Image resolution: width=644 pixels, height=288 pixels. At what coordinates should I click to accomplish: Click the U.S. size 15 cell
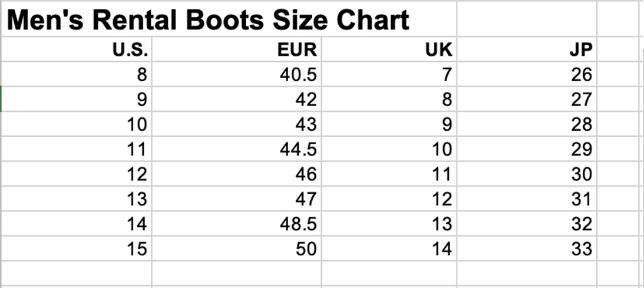[77, 249]
